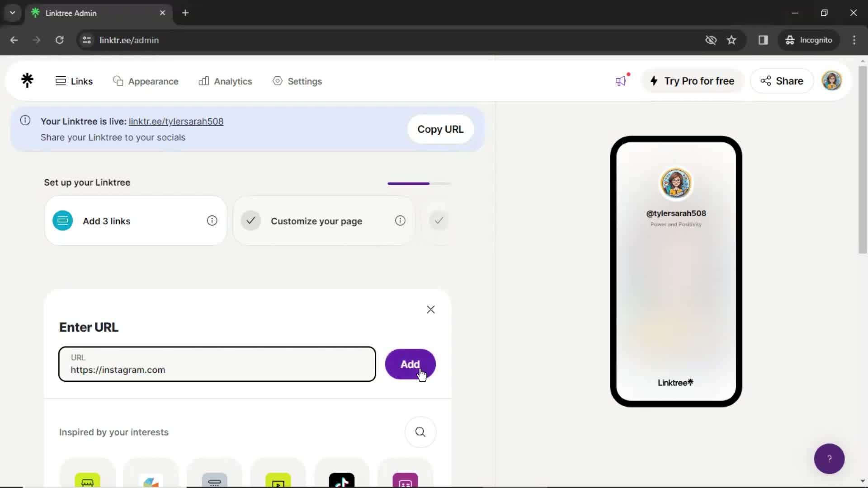Image resolution: width=868 pixels, height=488 pixels.
Task: Toggle the Customize page info icon
Action: click(x=400, y=221)
